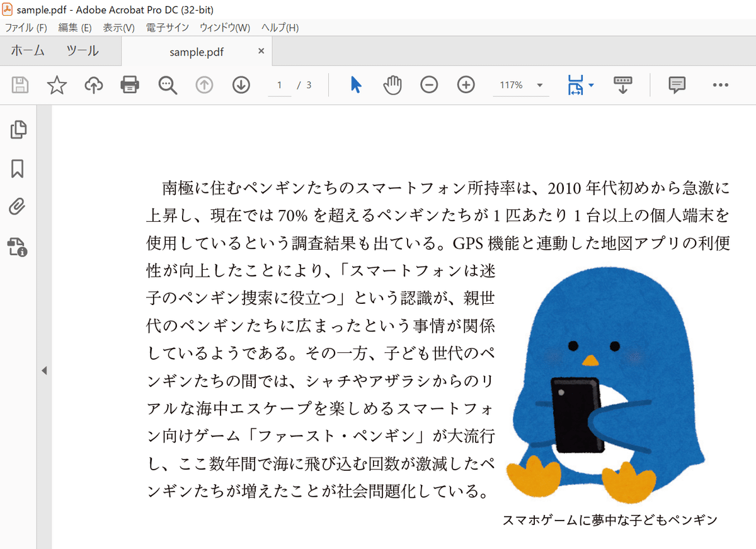
Task: Open the Attachments paperclip panel
Action: (18, 207)
